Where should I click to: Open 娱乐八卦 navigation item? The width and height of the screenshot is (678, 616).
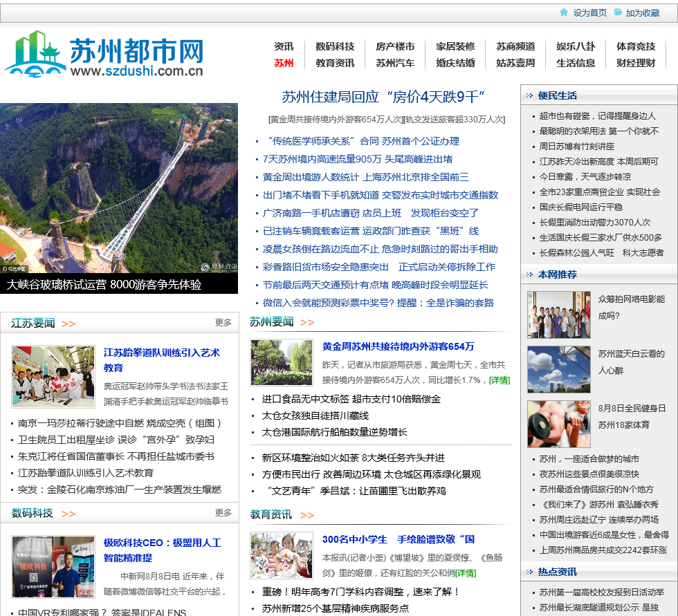pos(576,46)
